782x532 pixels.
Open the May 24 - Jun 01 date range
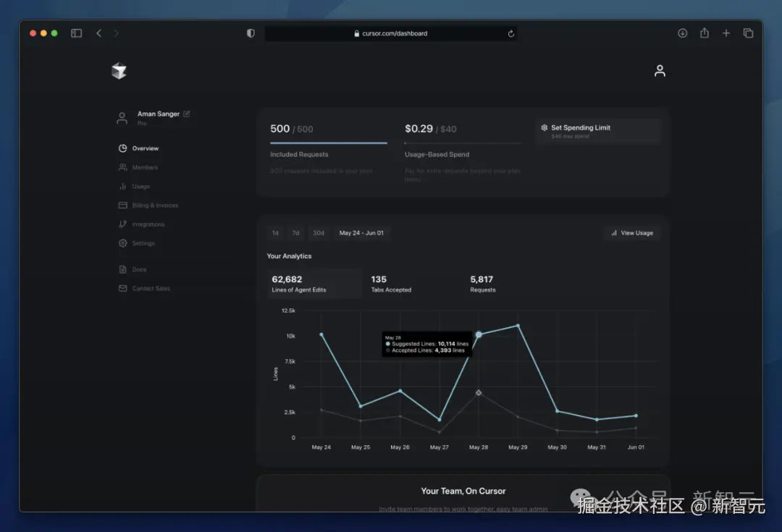coord(361,233)
